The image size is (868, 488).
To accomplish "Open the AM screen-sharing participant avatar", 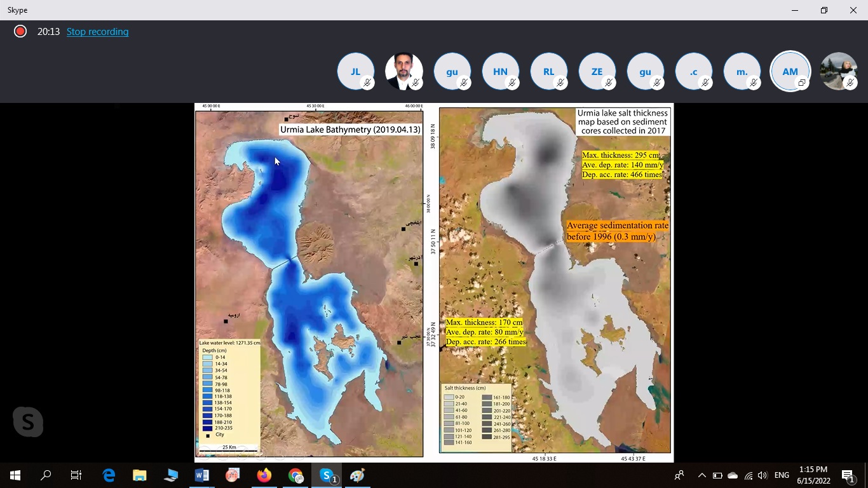I will 790,71.
